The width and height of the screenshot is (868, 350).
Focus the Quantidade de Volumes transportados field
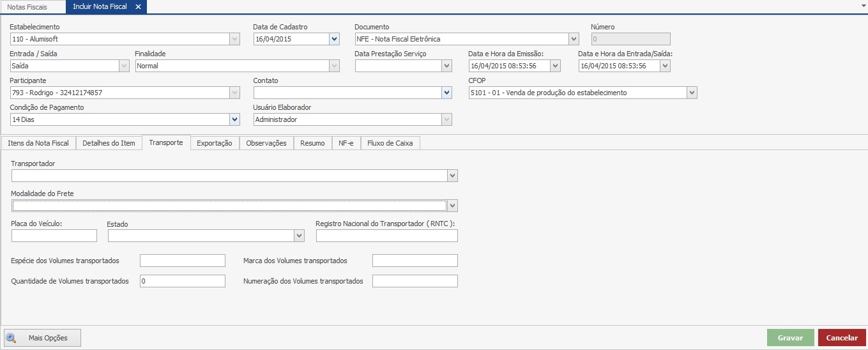(183, 281)
